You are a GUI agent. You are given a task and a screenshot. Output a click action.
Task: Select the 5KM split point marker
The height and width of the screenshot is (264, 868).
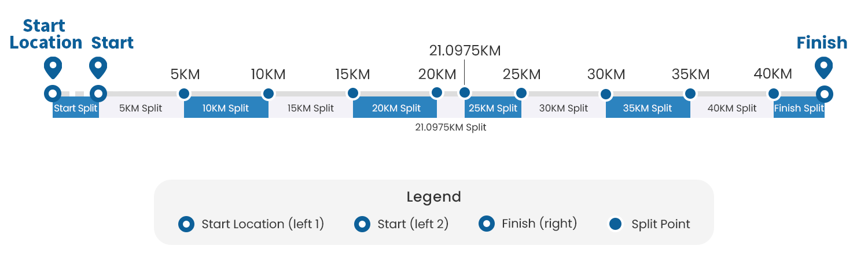pos(184,93)
